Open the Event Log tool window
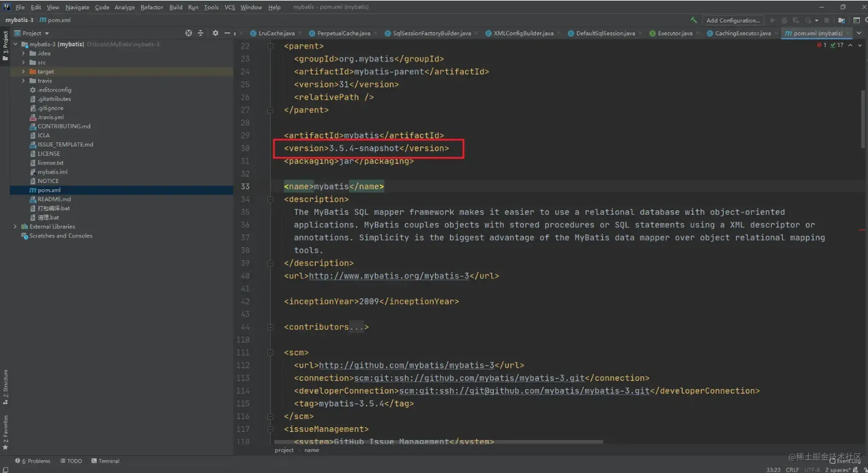Image resolution: width=868 pixels, height=473 pixels. pyautogui.click(x=845, y=461)
